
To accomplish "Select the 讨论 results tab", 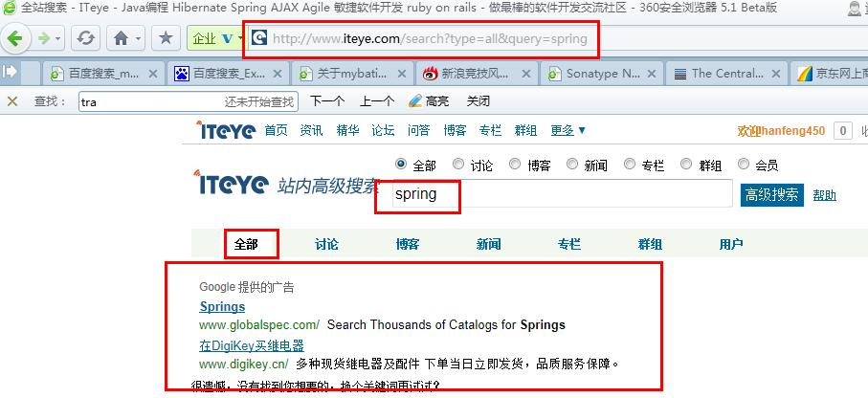I will (x=326, y=244).
